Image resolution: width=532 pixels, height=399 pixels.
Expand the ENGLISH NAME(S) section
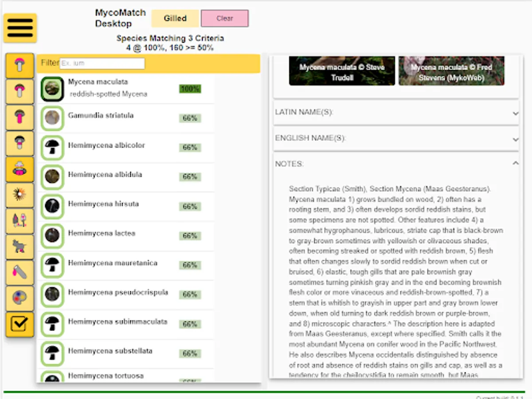[396, 138]
